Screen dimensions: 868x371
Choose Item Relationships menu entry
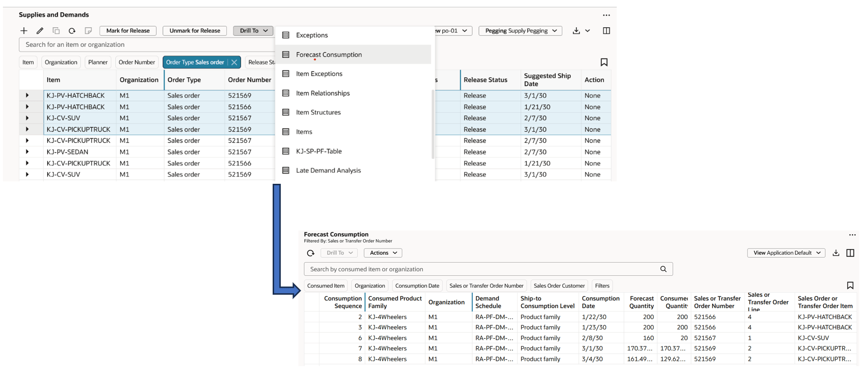point(353,93)
